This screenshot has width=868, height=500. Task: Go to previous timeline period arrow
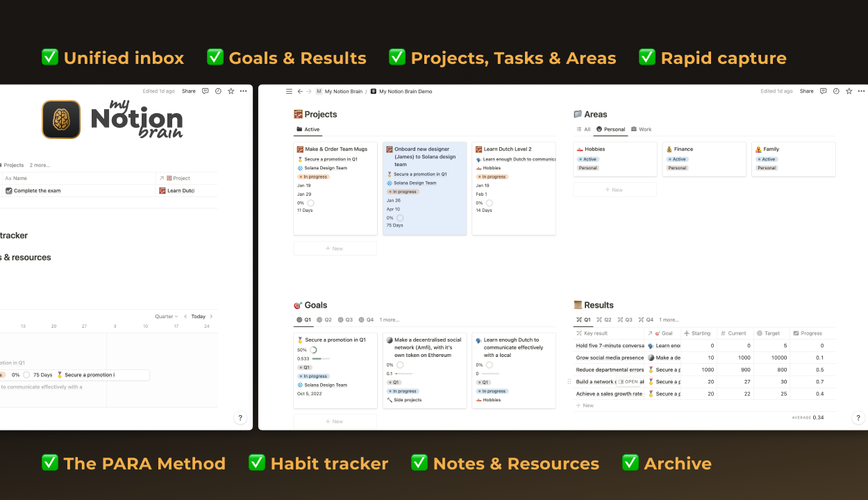click(x=185, y=317)
